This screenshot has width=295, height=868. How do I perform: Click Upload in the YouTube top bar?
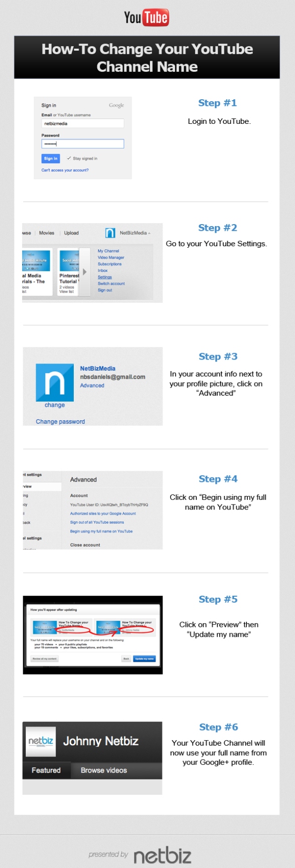(x=71, y=233)
